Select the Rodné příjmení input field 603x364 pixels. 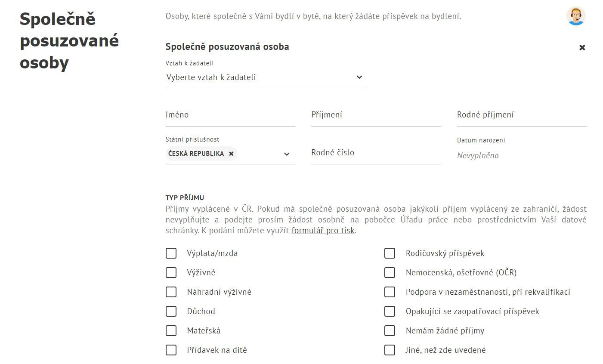pyautogui.click(x=521, y=115)
